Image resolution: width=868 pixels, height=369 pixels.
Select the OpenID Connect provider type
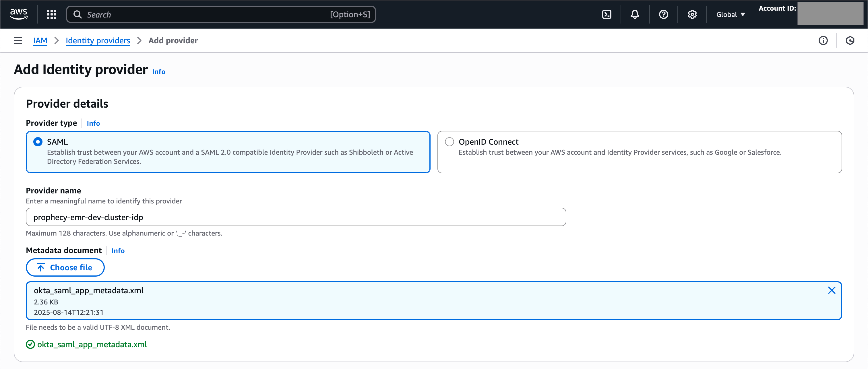tap(449, 141)
